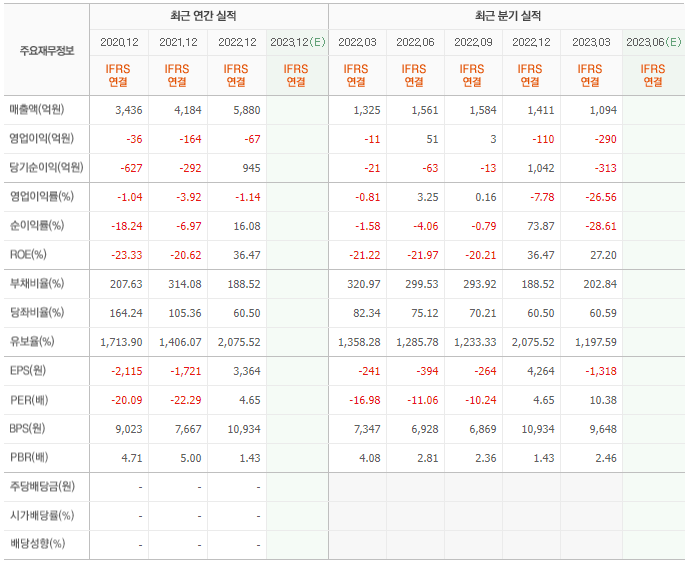Image resolution: width=689 pixels, height=563 pixels.
Task: Click reserve ratio value 1,713.90
Action: click(x=121, y=342)
